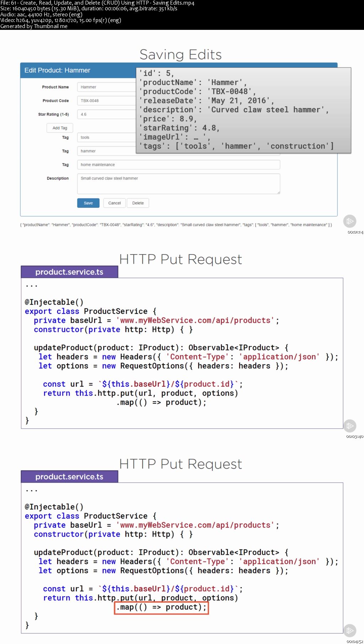Click the second 'HTTP Put Request' slide title

tap(181, 464)
